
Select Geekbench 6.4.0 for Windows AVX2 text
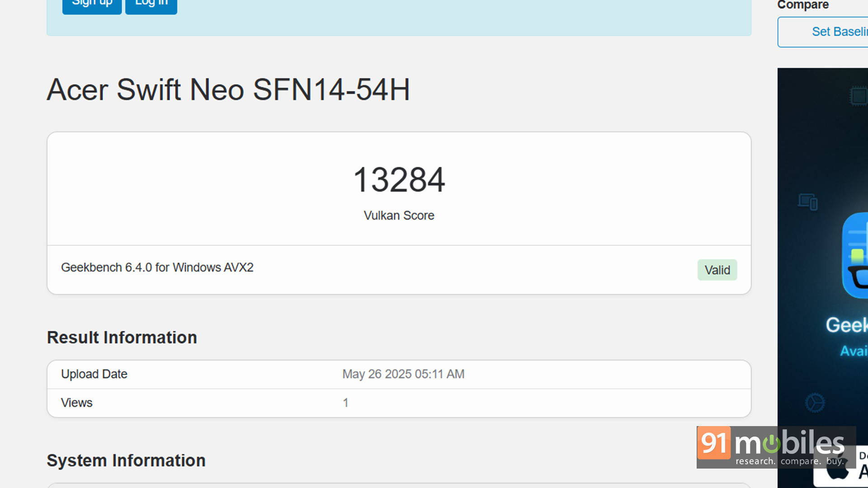pyautogui.click(x=157, y=267)
